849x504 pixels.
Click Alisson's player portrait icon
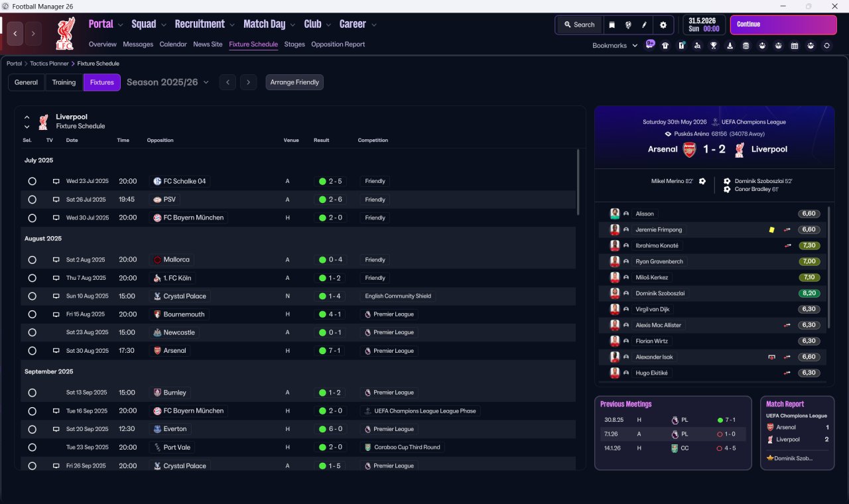(615, 214)
